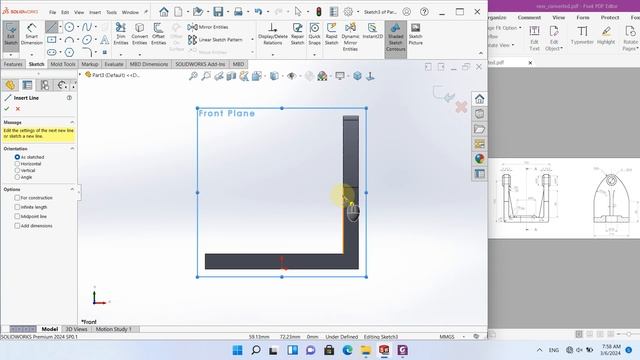Toggle Shaded Sketch Contours
Image resolution: width=640 pixels, height=360 pixels.
396,37
